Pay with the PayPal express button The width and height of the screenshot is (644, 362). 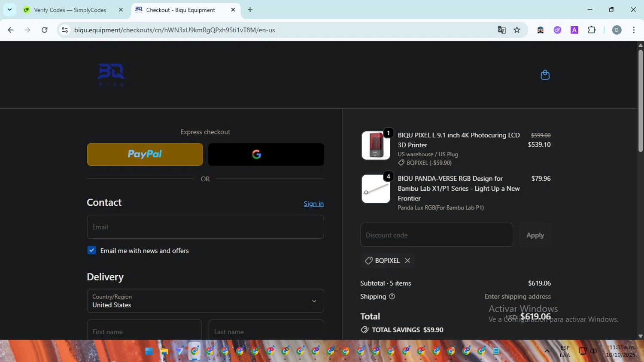tap(145, 154)
